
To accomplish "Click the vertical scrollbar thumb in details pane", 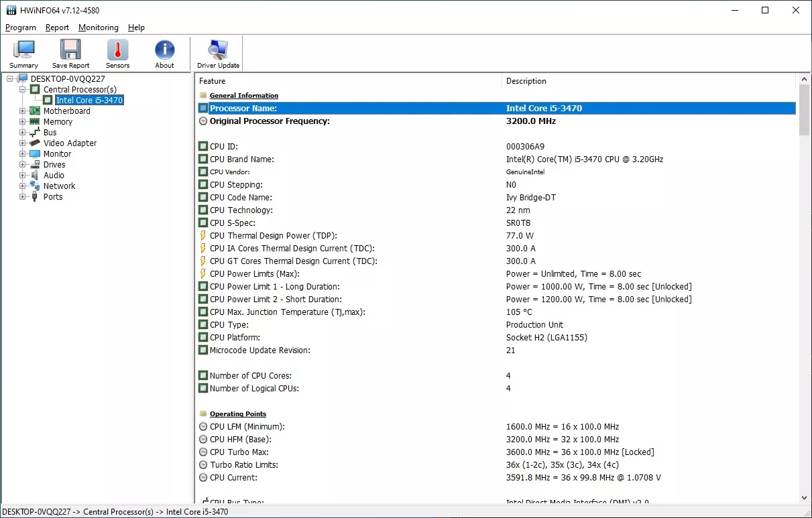I will click(x=804, y=110).
